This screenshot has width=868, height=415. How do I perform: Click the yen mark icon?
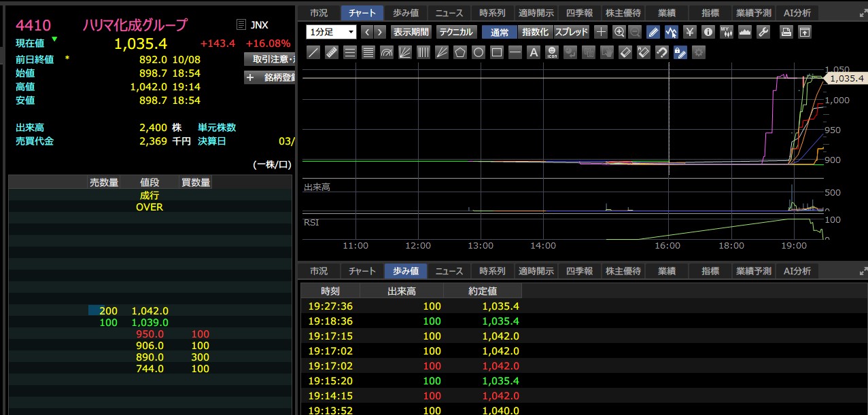[690, 32]
